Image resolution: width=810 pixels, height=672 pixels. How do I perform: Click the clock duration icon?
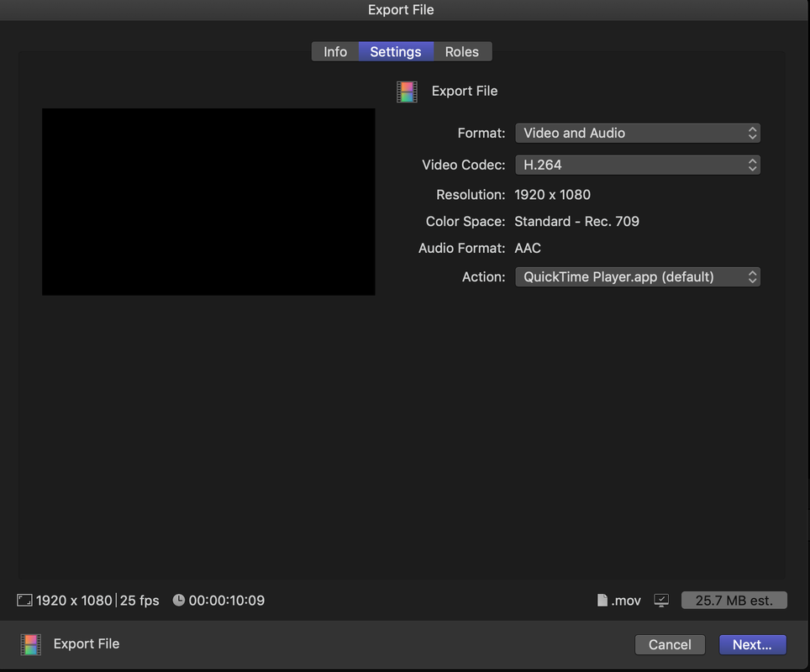point(179,600)
